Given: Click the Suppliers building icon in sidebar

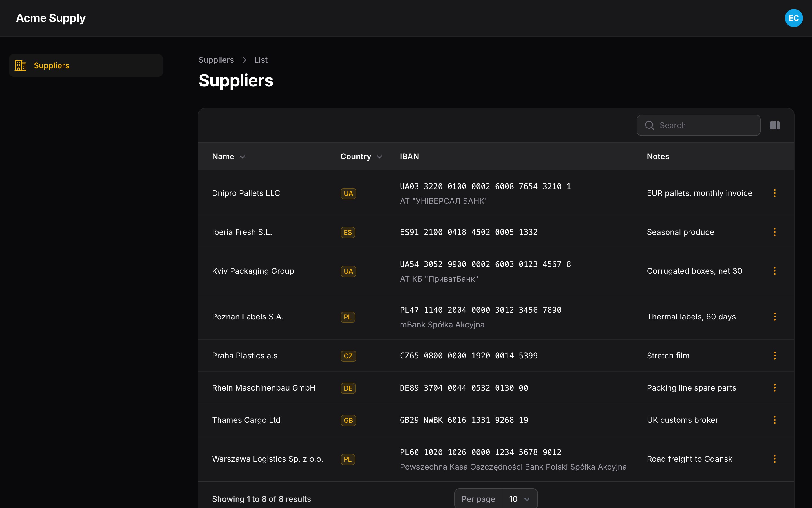Looking at the screenshot, I should (20, 65).
